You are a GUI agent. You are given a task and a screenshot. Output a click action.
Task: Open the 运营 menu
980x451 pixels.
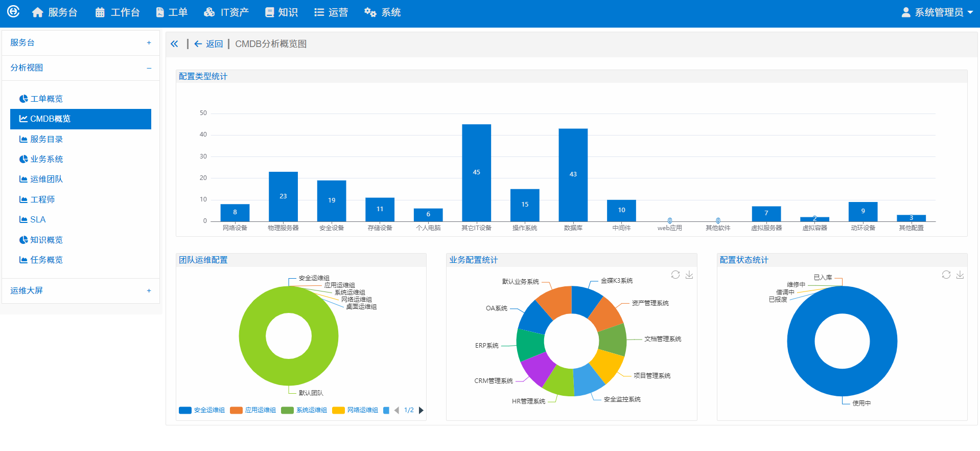tap(331, 12)
